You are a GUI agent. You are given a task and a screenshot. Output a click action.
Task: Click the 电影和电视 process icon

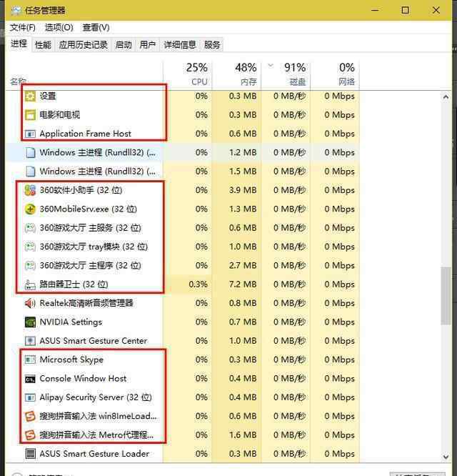click(30, 115)
